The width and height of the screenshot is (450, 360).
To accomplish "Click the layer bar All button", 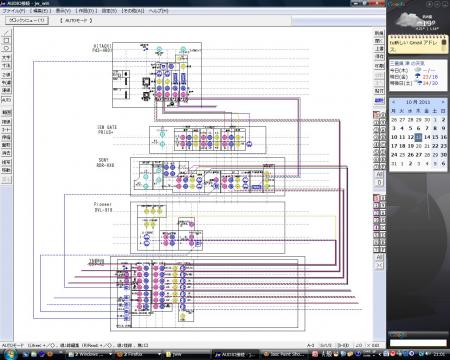I will point(379,175).
